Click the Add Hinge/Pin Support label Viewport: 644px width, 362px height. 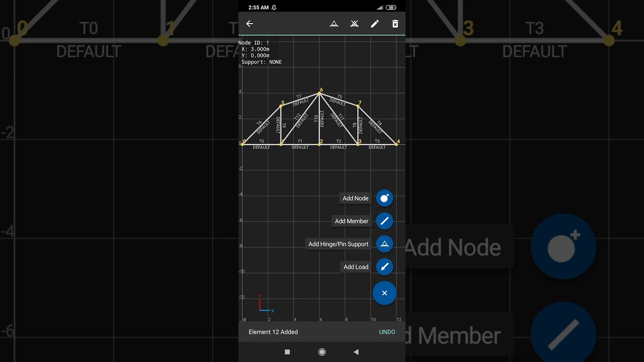click(x=338, y=244)
